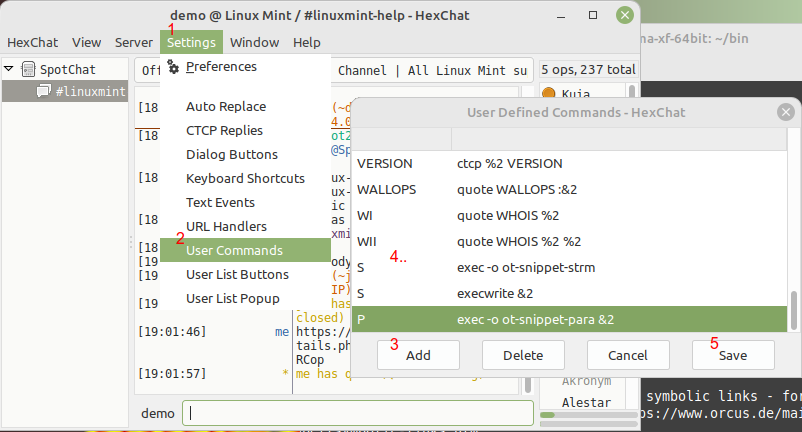This screenshot has width=802, height=432.
Task: Open the Window menu
Action: click(x=254, y=42)
